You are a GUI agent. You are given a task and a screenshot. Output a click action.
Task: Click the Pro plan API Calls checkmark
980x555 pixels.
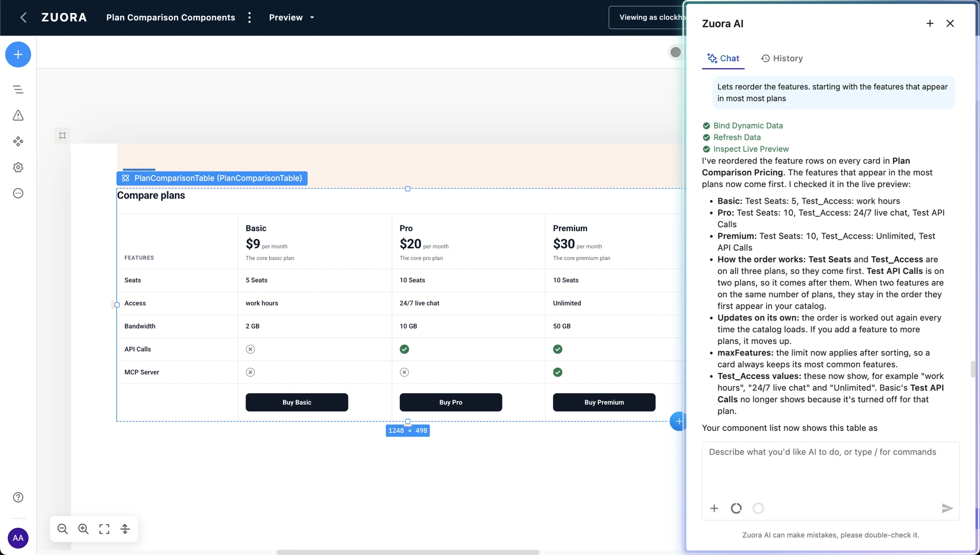click(404, 349)
